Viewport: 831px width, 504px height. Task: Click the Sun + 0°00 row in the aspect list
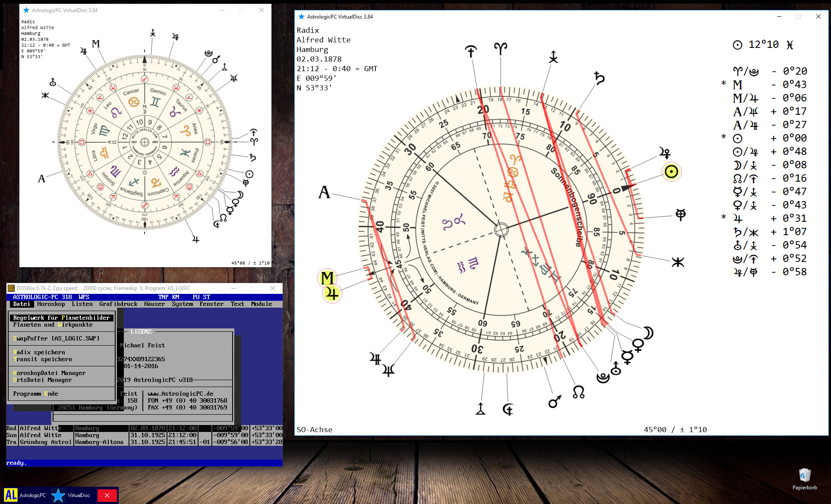point(765,138)
